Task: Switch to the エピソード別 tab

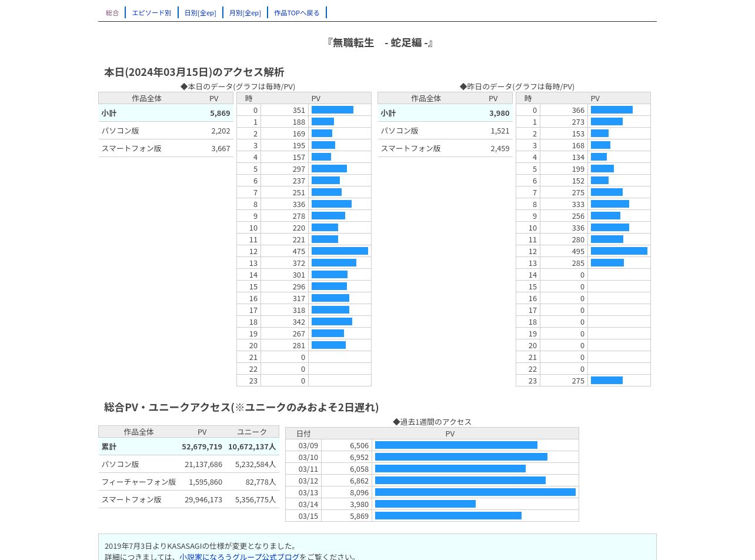Action: [x=152, y=12]
